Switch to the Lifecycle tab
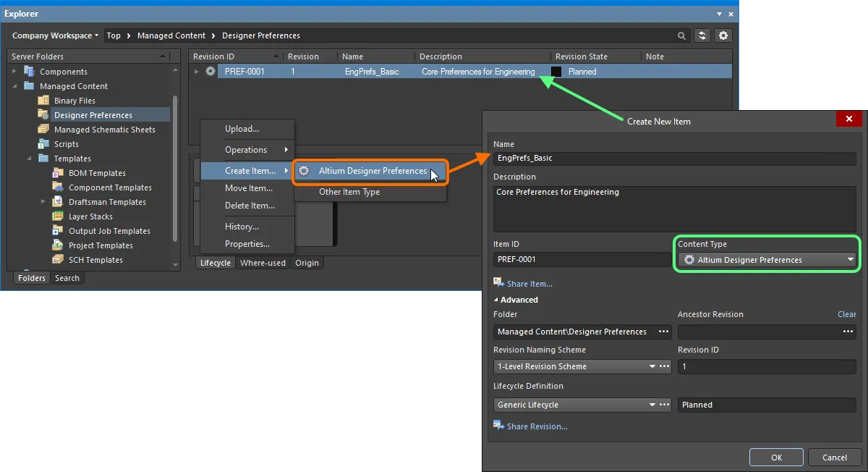The width and height of the screenshot is (868, 472). click(x=216, y=263)
